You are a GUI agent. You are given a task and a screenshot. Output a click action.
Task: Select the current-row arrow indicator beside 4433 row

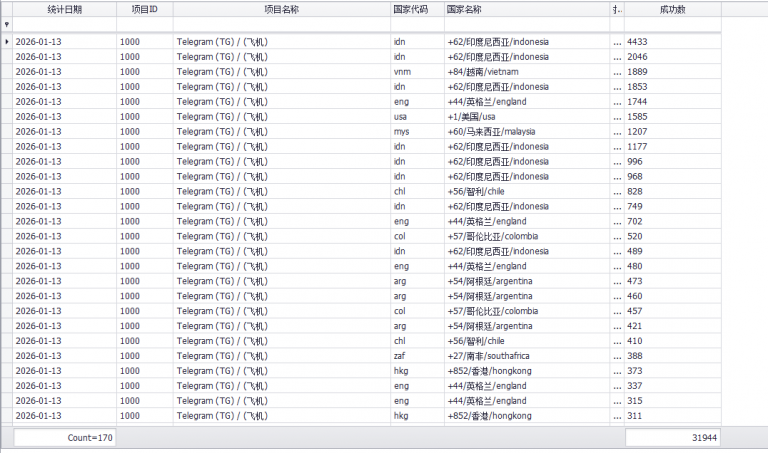pyautogui.click(x=6, y=42)
